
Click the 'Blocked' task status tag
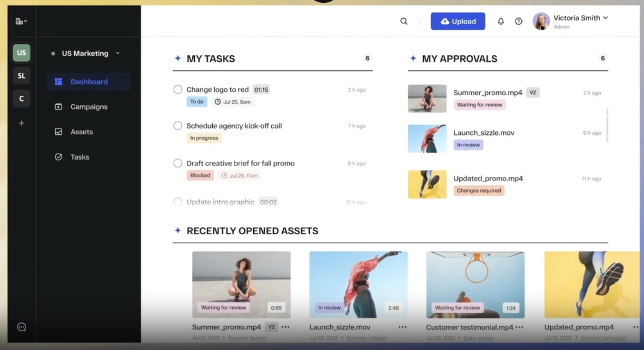tap(200, 176)
